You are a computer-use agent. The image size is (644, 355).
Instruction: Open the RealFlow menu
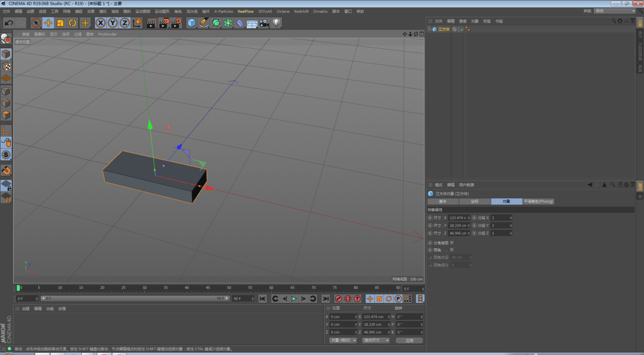coord(244,11)
